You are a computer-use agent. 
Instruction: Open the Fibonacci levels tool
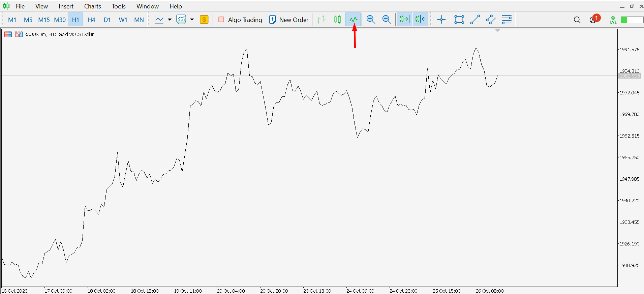click(507, 20)
